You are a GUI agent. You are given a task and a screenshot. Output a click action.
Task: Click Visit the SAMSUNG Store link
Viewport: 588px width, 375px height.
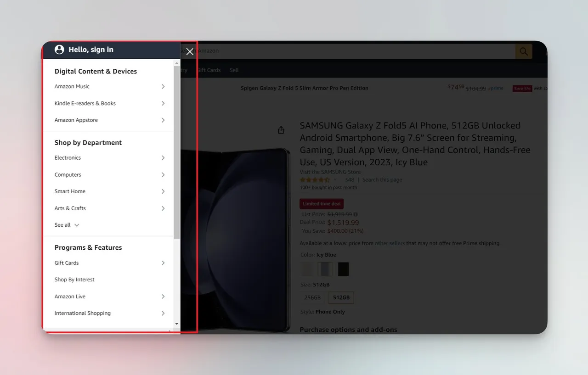pos(330,172)
